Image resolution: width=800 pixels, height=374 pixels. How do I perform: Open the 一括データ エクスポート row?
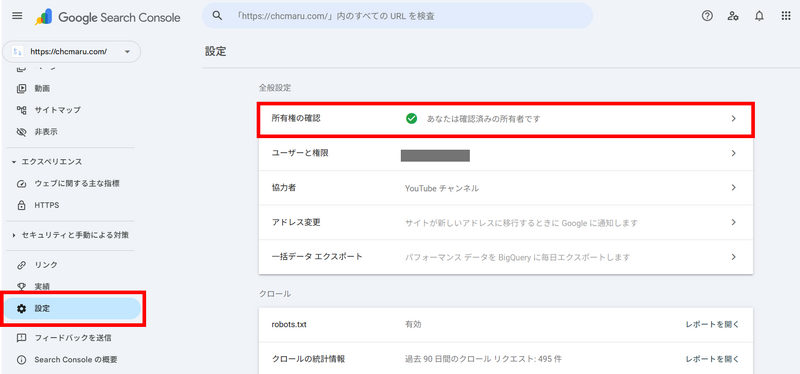(506, 257)
